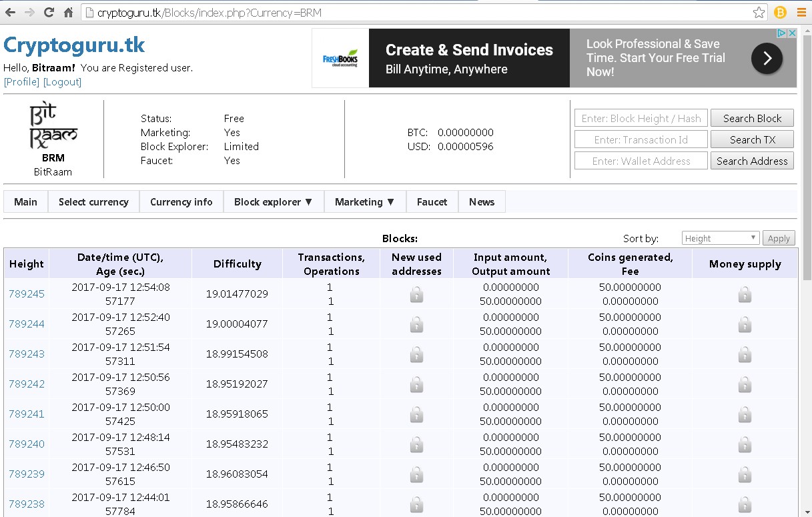Click the Difficulty column header
This screenshot has height=517, width=812.
click(237, 264)
